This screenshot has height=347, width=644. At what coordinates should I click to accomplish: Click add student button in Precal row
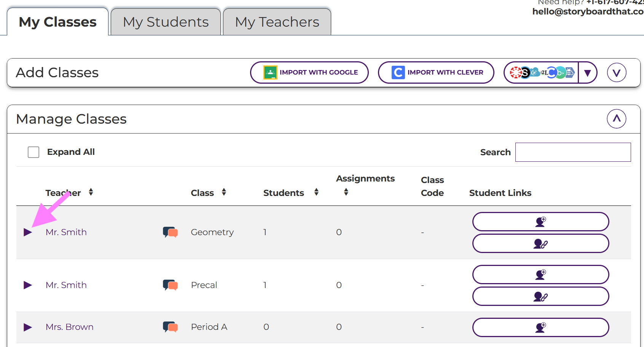tap(540, 274)
